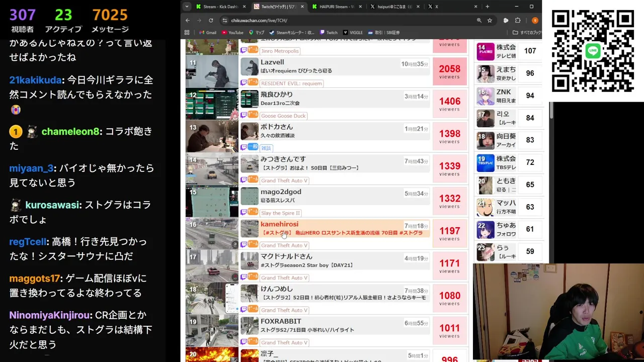Open the apps grid in bookmarks bar
This screenshot has width=644, height=362.
click(x=187, y=33)
